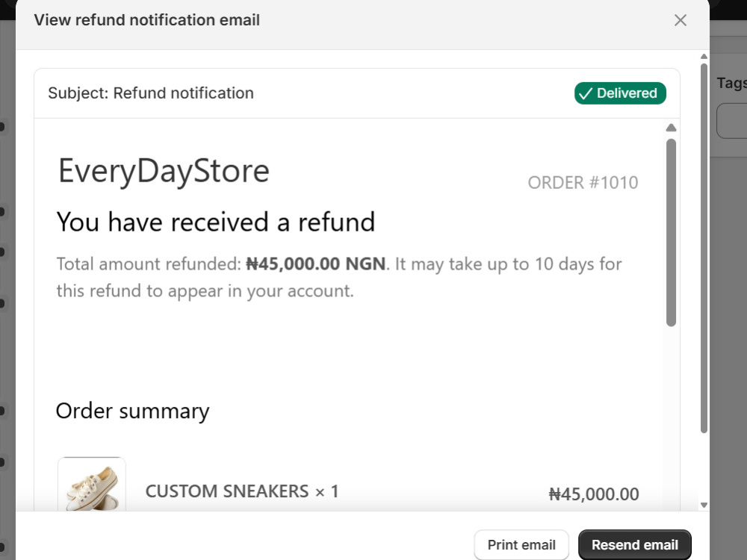Image resolution: width=747 pixels, height=560 pixels.
Task: Click the dialog's outer scrollbar thumb
Action: 704,248
